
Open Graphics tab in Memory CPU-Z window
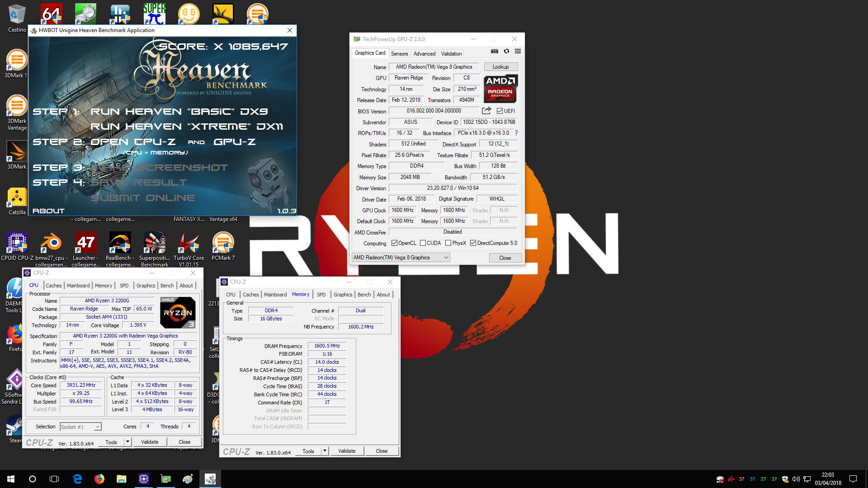click(x=343, y=295)
